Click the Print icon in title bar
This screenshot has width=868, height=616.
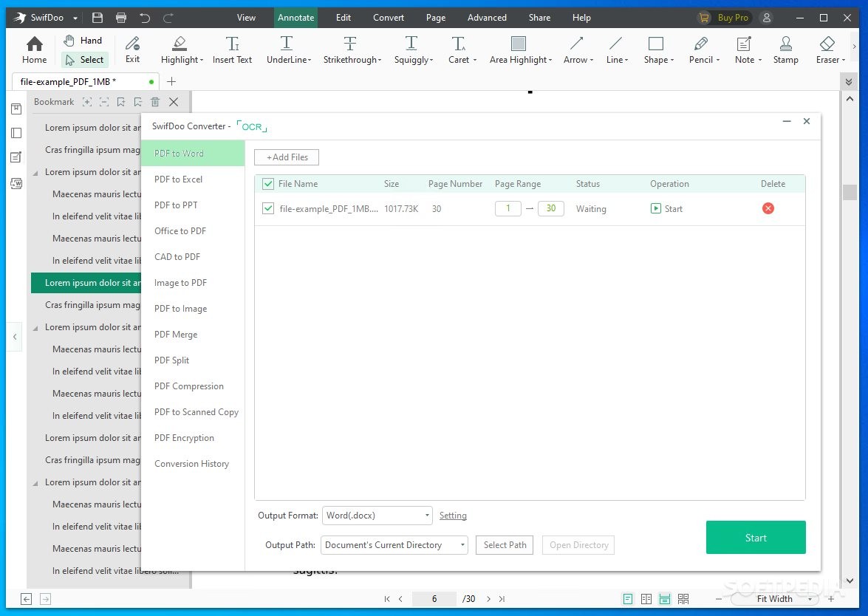(x=121, y=17)
